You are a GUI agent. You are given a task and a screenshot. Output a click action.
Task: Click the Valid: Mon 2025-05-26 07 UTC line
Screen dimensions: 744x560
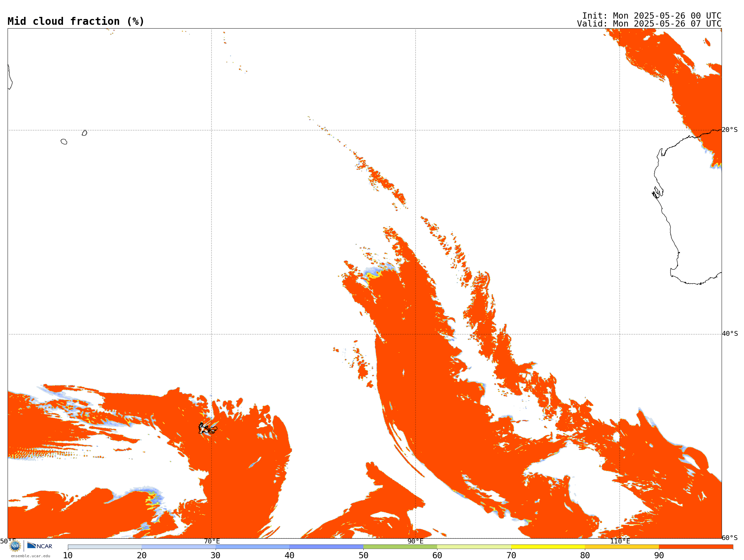pyautogui.click(x=649, y=24)
